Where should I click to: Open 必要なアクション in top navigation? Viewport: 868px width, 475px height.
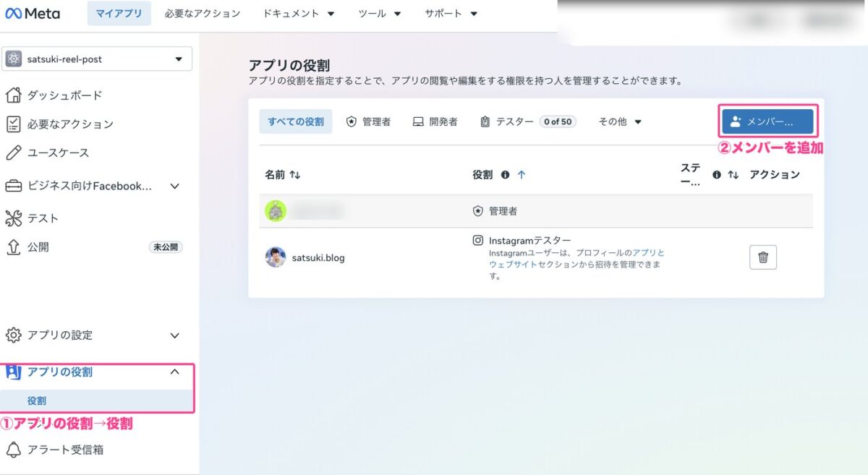(202, 14)
